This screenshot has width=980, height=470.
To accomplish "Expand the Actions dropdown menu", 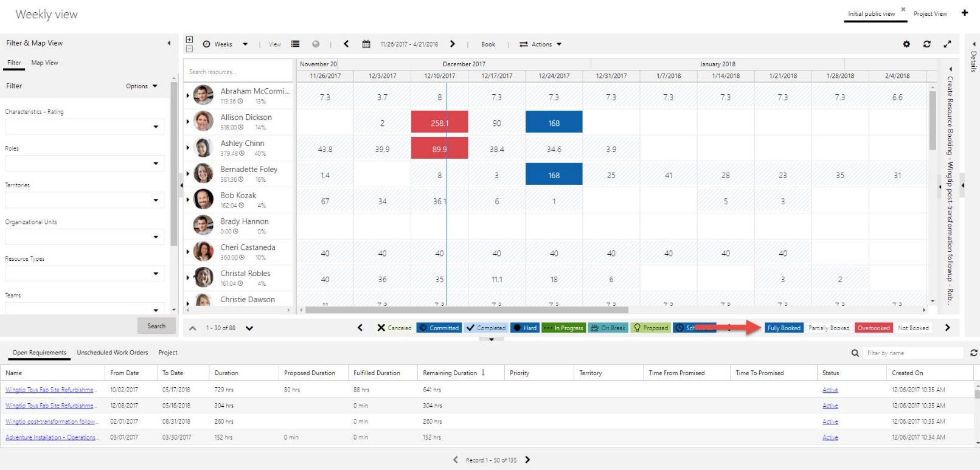I will 540,44.
